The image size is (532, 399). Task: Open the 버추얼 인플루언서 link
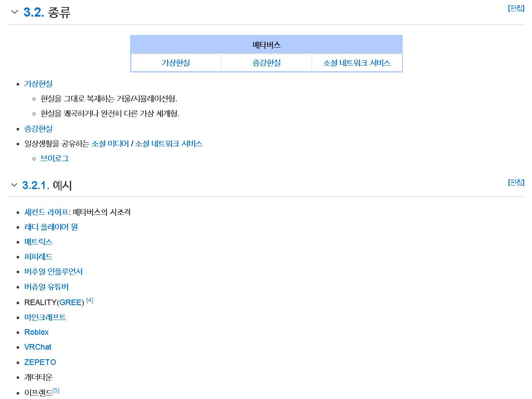[54, 272]
